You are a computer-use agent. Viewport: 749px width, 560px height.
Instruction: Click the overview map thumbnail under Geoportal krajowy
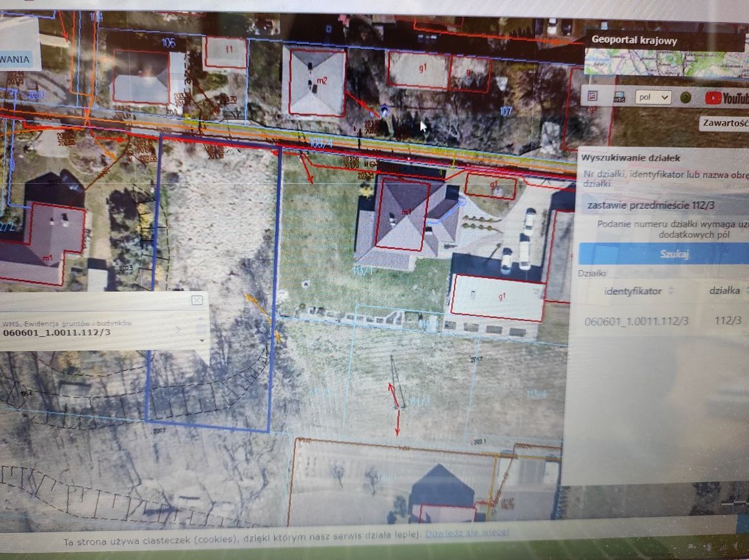click(x=666, y=63)
